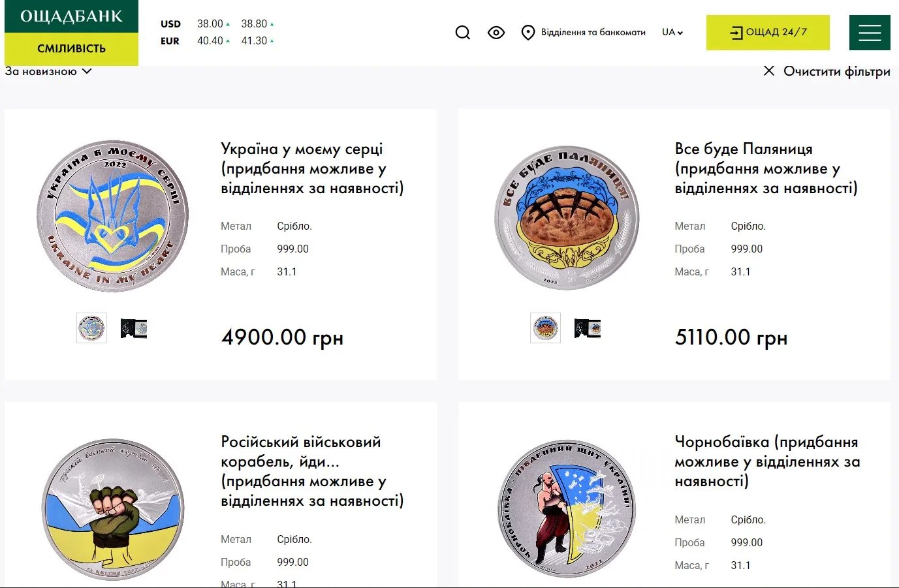Click the location pin icon for branches

(528, 33)
